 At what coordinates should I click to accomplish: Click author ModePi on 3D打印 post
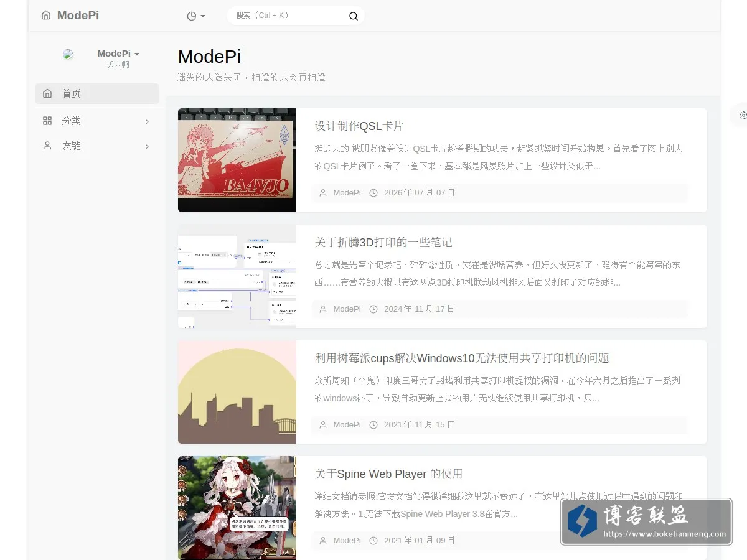coord(347,309)
